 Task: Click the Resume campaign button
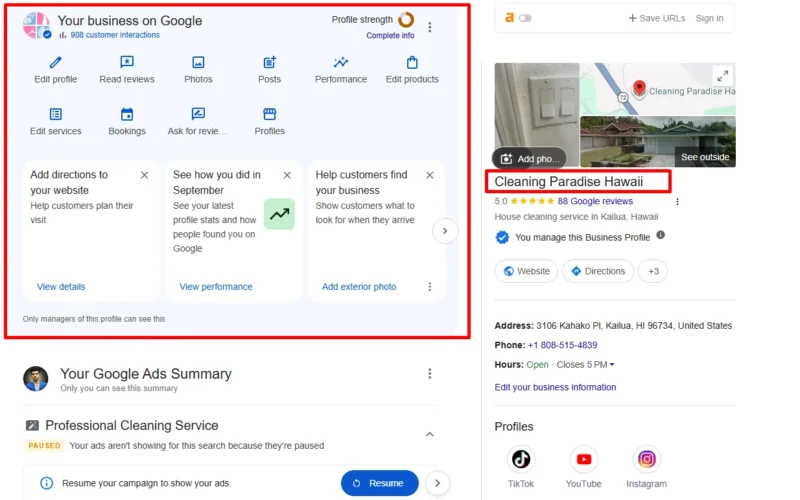[380, 483]
